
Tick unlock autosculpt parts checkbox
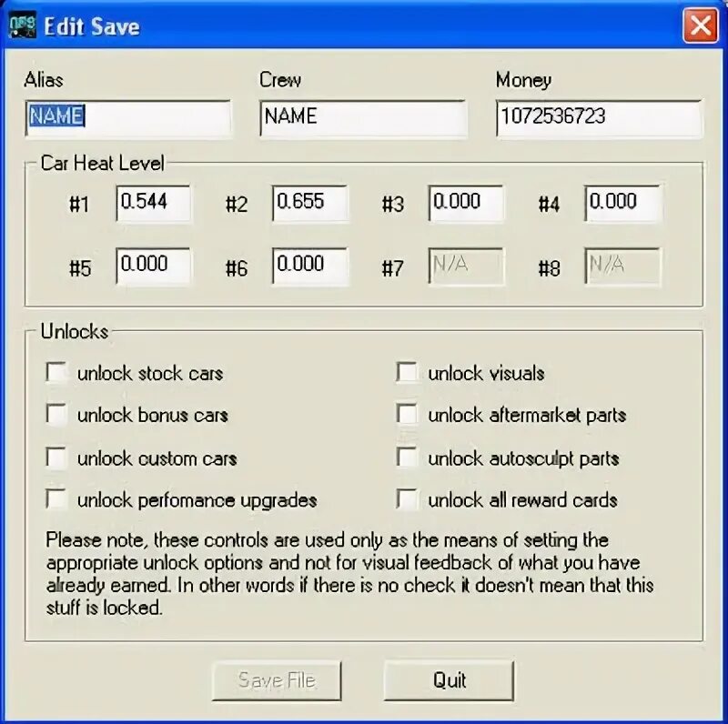pos(407,458)
